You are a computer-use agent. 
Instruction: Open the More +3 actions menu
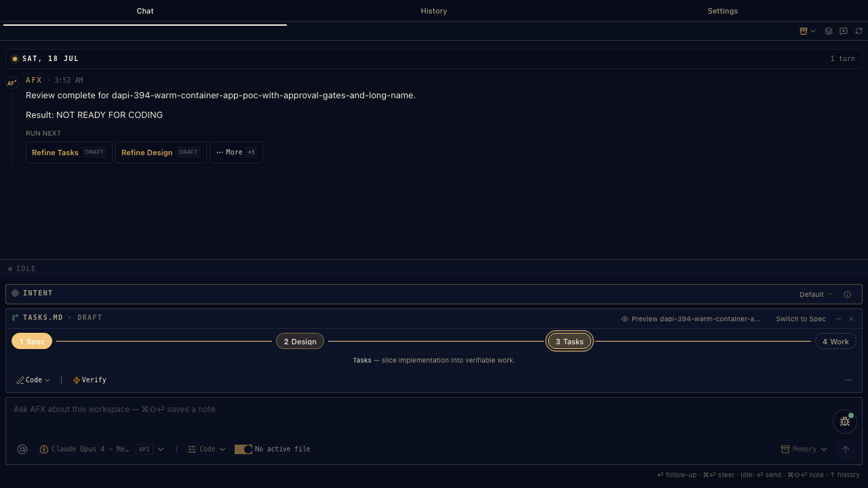coord(236,152)
